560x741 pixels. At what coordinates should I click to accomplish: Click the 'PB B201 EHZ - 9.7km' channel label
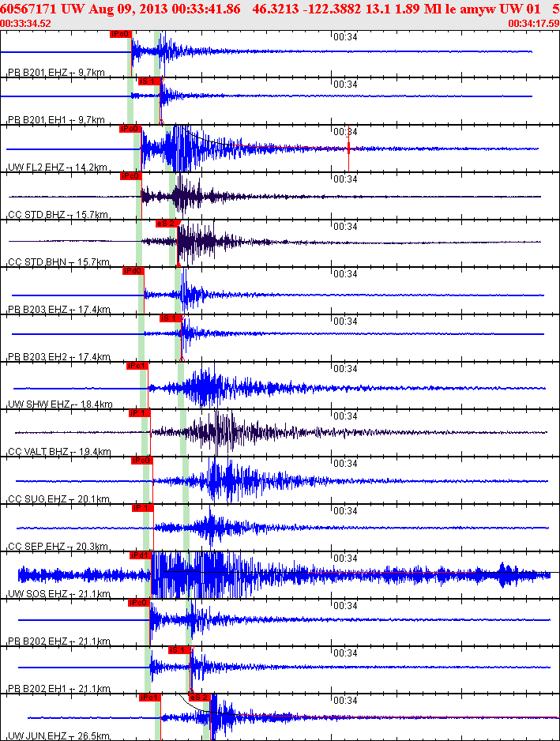tap(56, 73)
